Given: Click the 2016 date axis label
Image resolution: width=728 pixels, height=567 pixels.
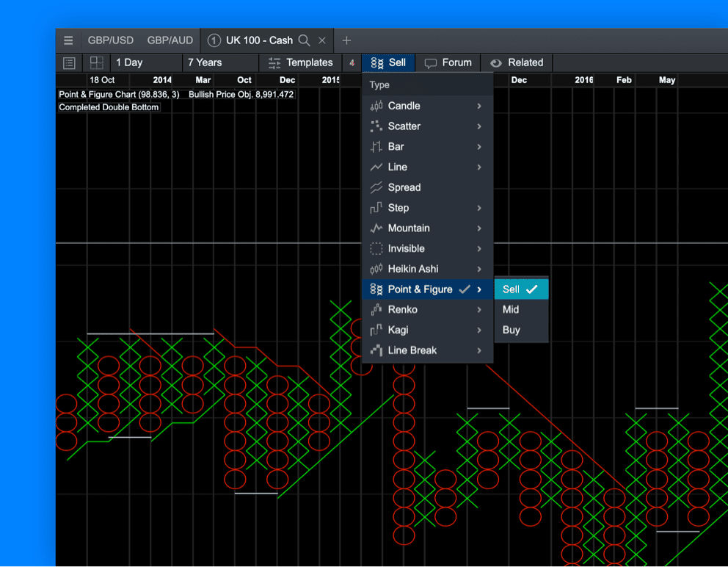Looking at the screenshot, I should coord(583,80).
